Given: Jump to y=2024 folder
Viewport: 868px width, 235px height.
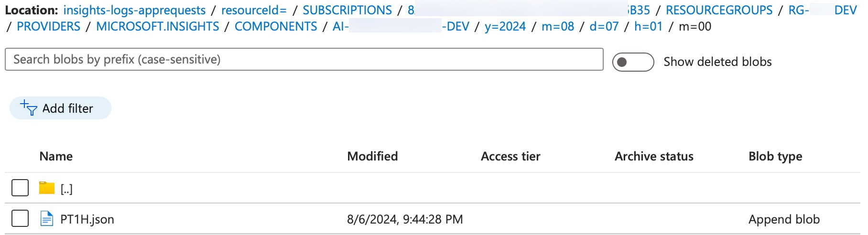Looking at the screenshot, I should pyautogui.click(x=505, y=26).
